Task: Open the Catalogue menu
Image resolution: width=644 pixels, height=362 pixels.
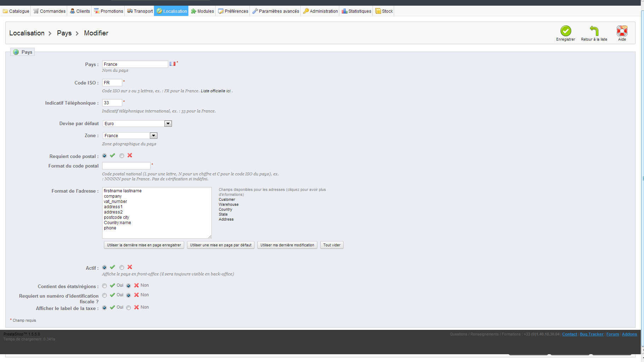Action: coord(16,11)
